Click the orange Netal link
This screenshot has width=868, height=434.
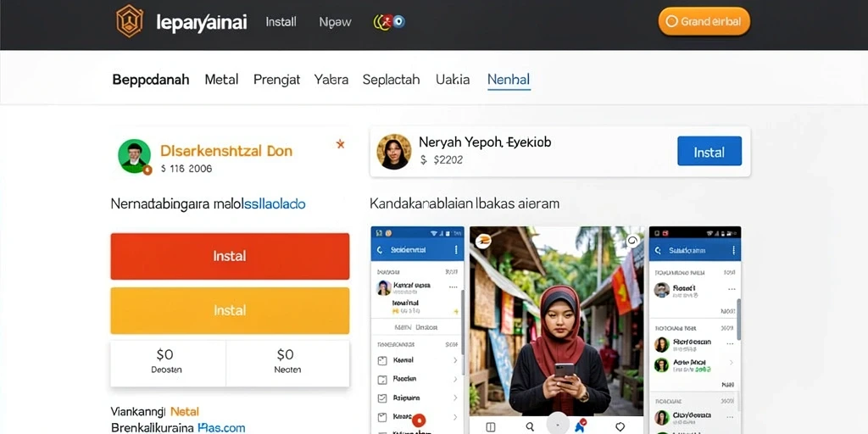[184, 411]
